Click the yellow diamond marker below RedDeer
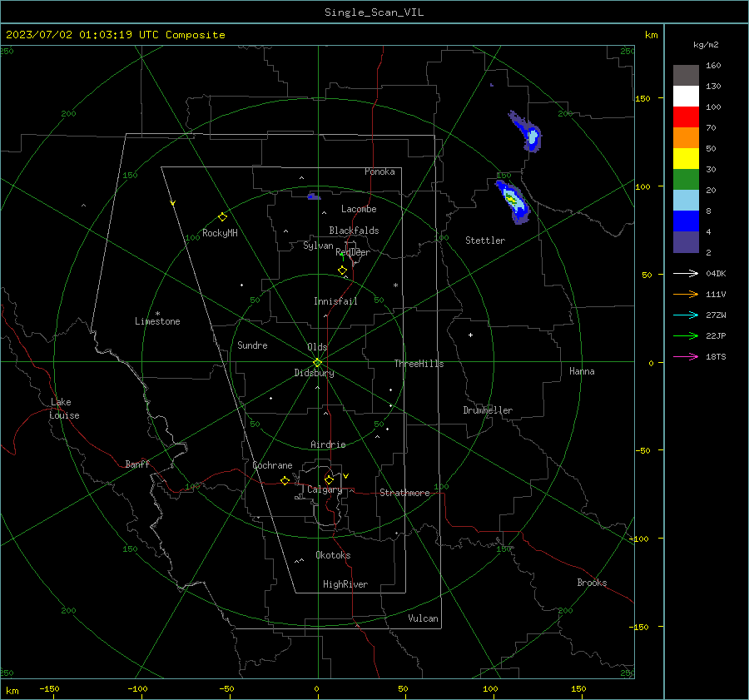749x700 pixels. (x=343, y=271)
